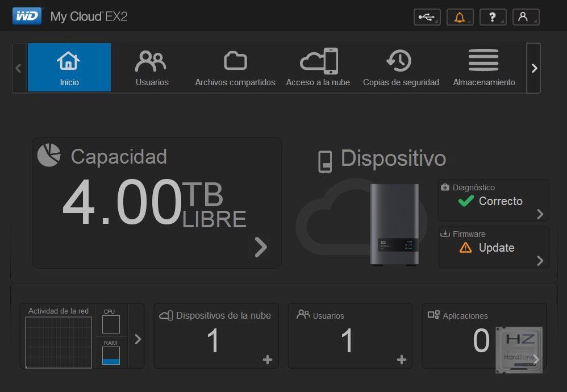Open the alerts bell notifications
Screen dimensions: 567x392
click(x=460, y=17)
